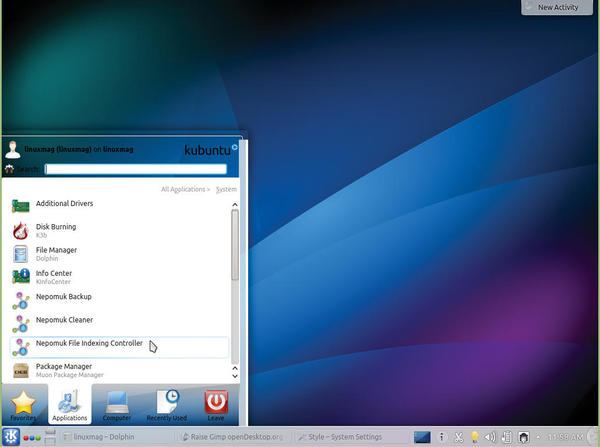Focus the launcher Search field
Viewport: 600px width, 447px height.
point(136,169)
